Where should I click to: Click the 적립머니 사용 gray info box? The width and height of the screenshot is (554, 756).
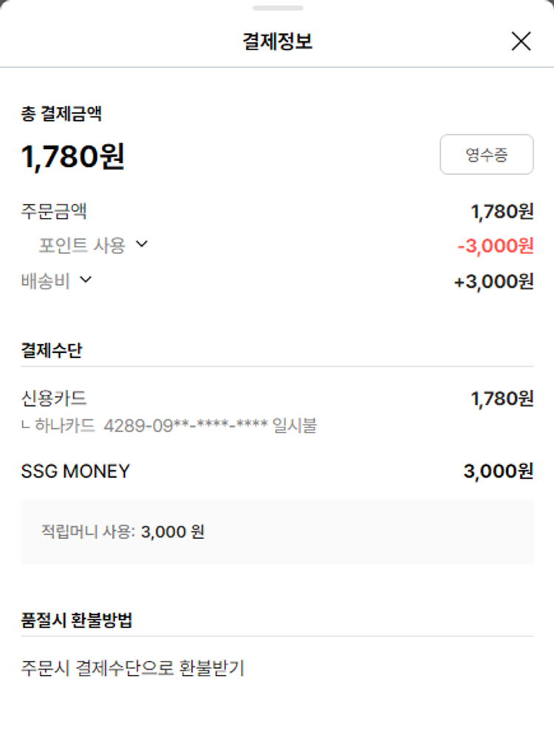point(277,532)
